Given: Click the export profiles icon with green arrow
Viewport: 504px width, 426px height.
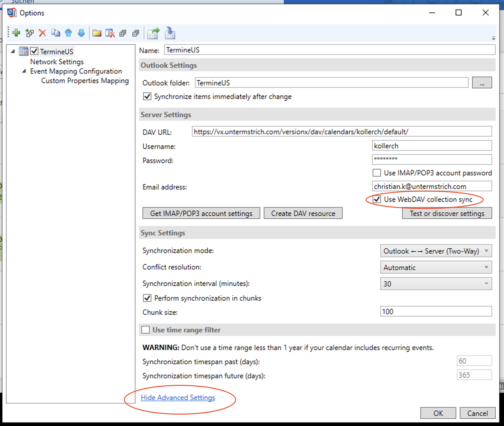Looking at the screenshot, I should click(x=153, y=33).
